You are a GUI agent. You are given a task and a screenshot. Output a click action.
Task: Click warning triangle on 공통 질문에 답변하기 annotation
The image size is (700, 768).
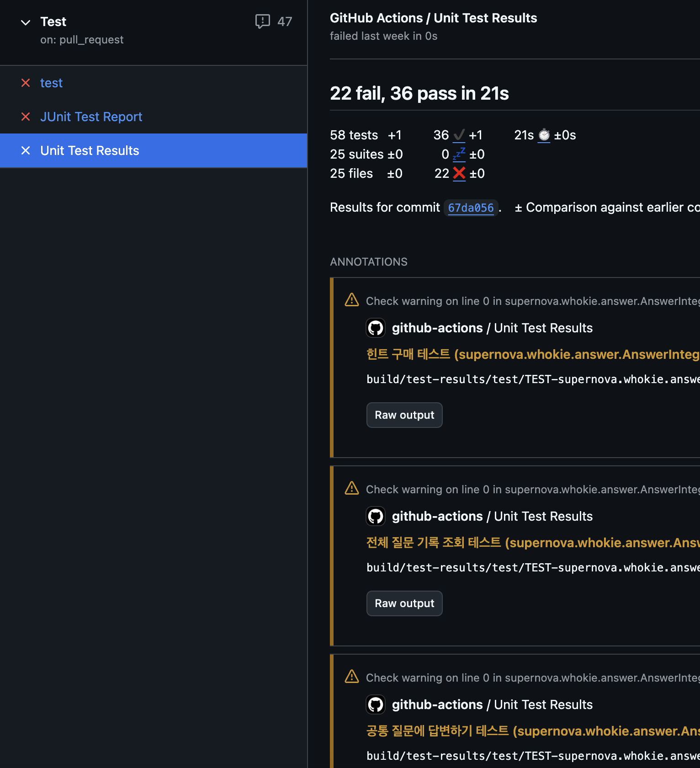pyautogui.click(x=351, y=677)
